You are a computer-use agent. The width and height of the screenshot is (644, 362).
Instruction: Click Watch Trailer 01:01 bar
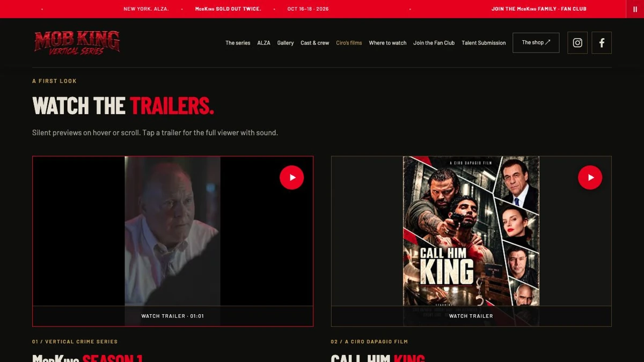click(173, 316)
